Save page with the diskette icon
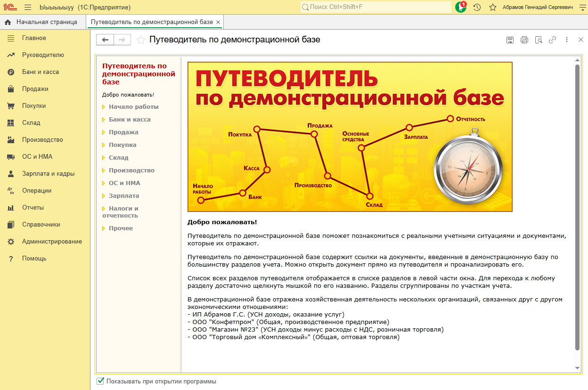Image resolution: width=588 pixels, height=390 pixels. pyautogui.click(x=510, y=40)
